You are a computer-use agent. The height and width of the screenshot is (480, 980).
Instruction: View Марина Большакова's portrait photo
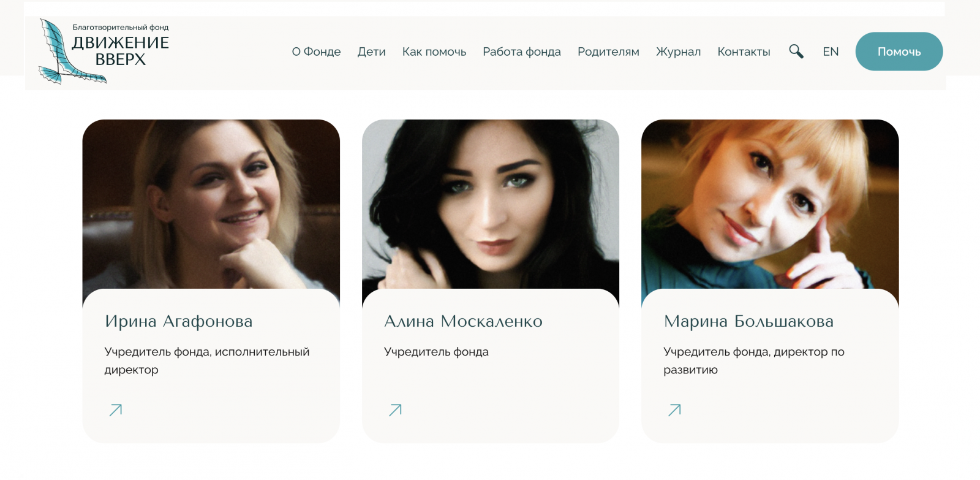[770, 205]
